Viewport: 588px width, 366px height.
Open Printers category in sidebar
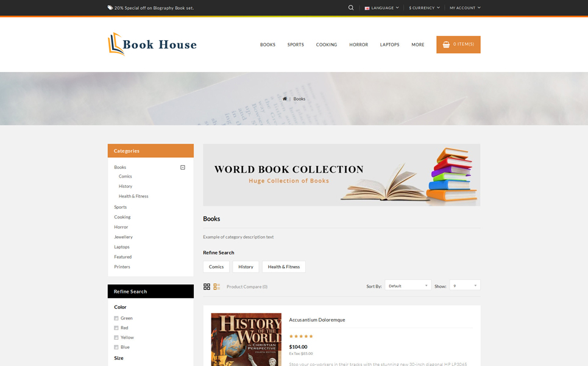click(x=122, y=267)
